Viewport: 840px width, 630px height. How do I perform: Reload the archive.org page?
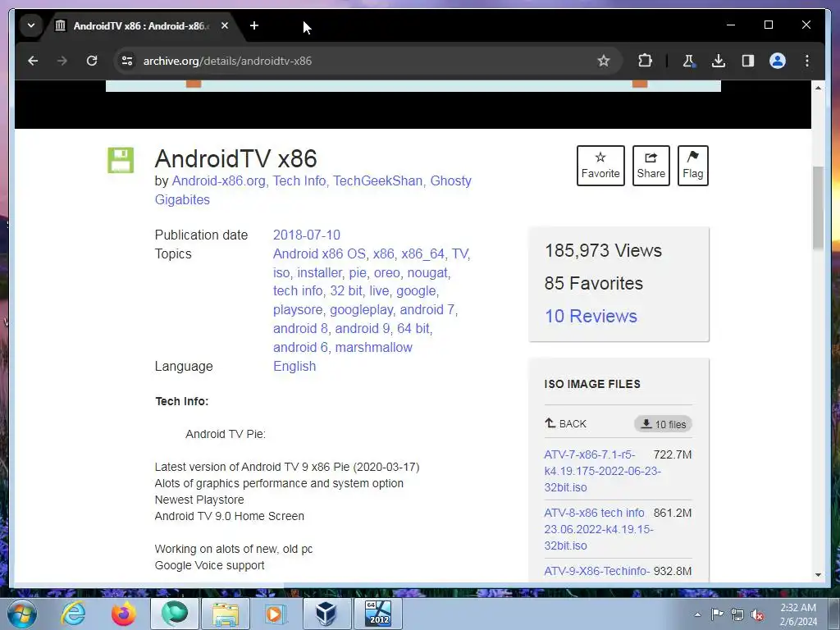pyautogui.click(x=92, y=61)
